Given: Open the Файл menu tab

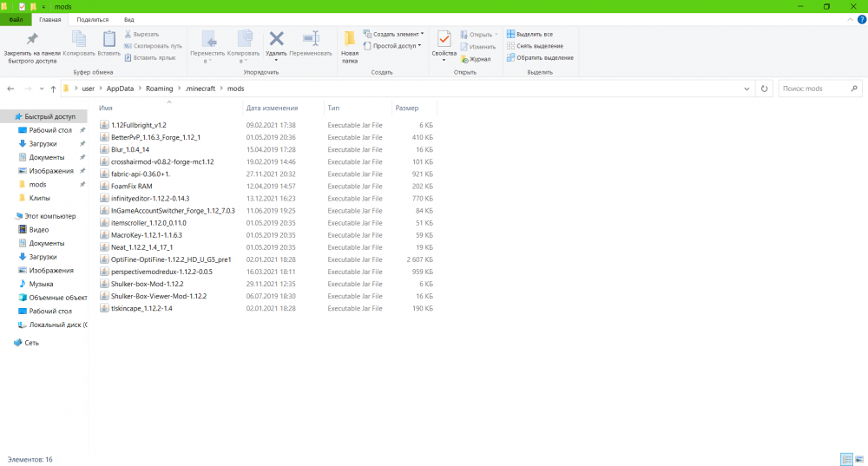Looking at the screenshot, I should [16, 19].
